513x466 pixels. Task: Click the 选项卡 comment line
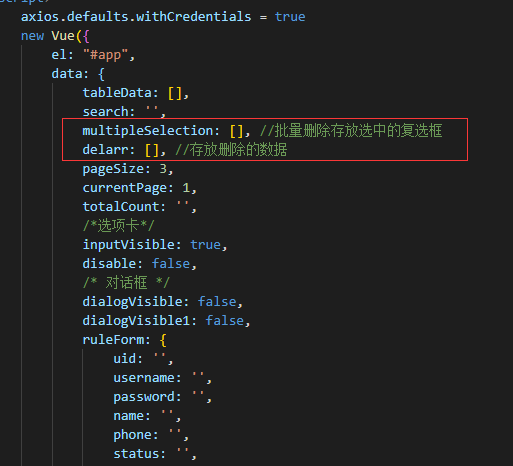pos(118,226)
